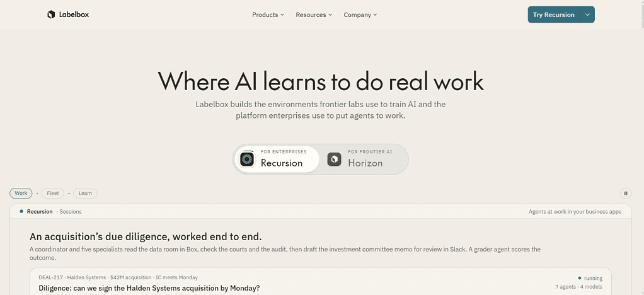
Task: Click the Labelbox cube logo icon
Action: [51, 14]
